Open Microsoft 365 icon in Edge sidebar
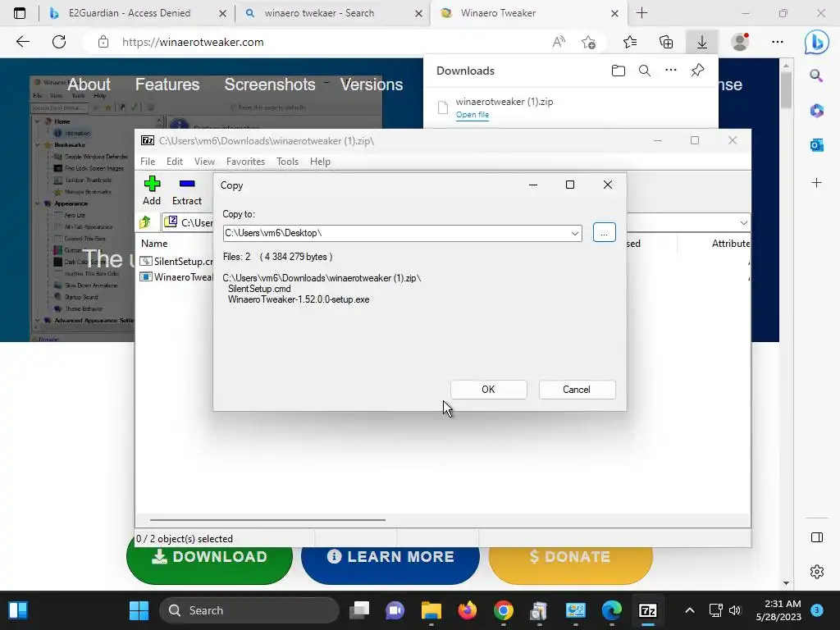Screen dimensions: 840x630 point(816,111)
